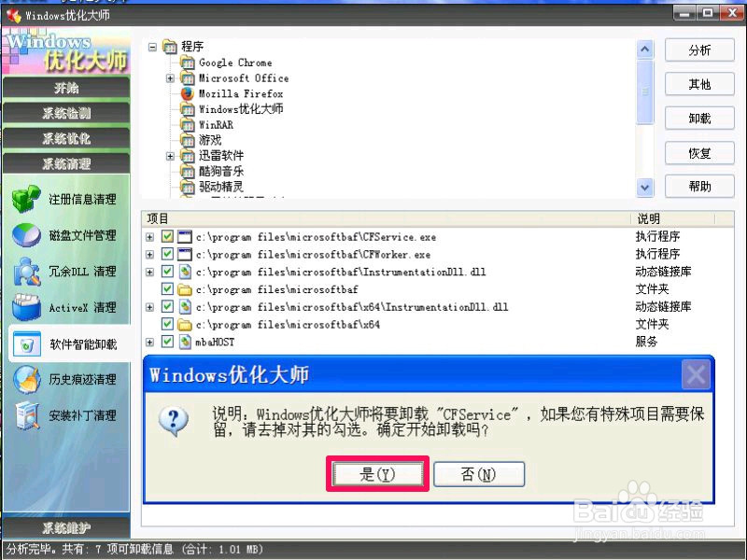Click the 程序 root folder icon

click(x=170, y=47)
